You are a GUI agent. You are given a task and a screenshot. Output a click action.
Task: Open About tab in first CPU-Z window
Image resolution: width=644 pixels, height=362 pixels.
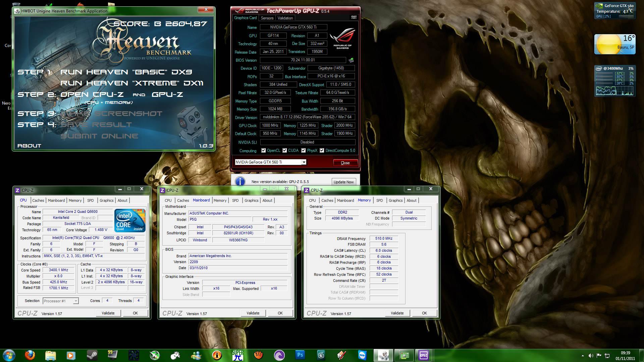point(122,200)
